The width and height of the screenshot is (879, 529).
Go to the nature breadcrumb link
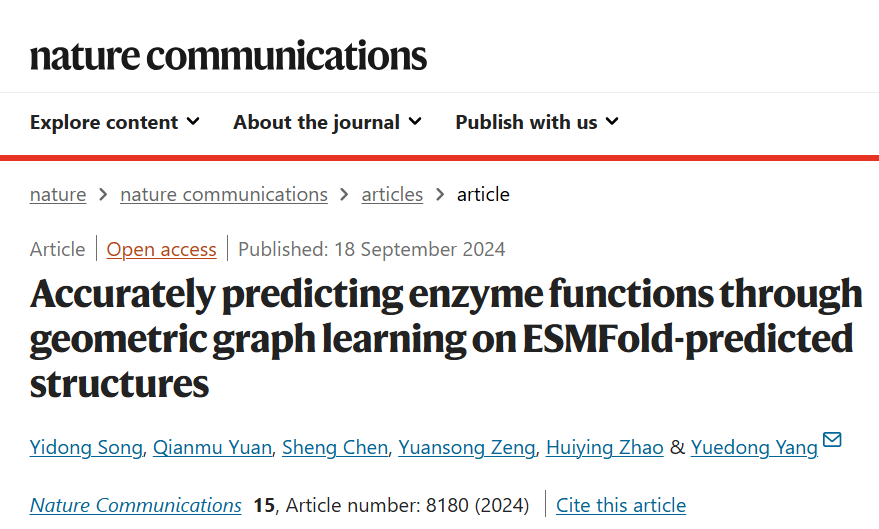(58, 194)
